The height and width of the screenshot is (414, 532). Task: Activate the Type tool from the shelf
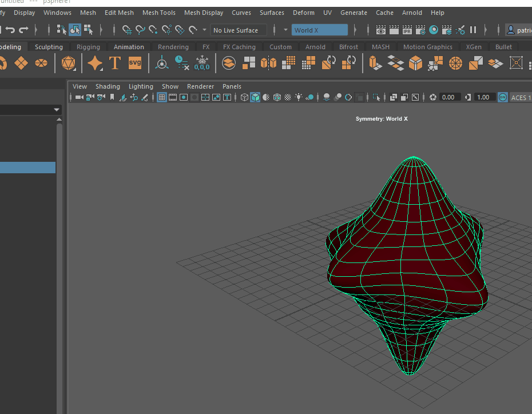pos(114,63)
